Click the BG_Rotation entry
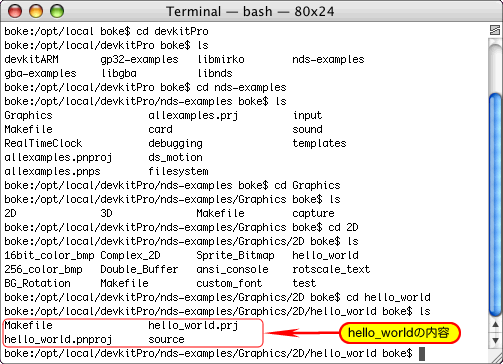This screenshot has width=503, height=364. tap(37, 283)
